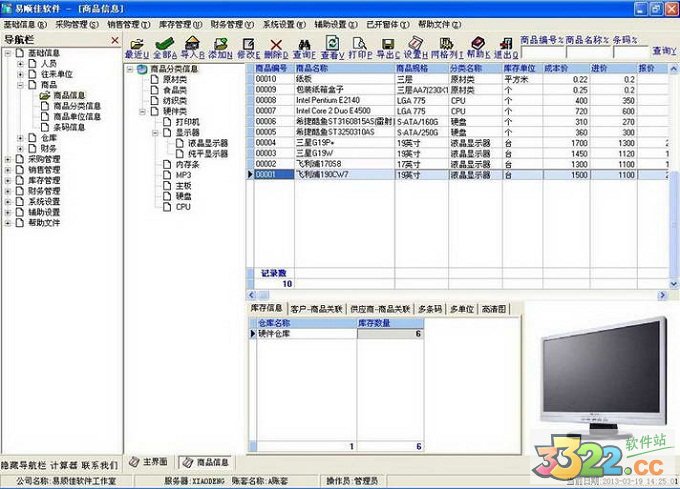The width and height of the screenshot is (680, 489).
Task: Sort by the 商品名称 column header
Action: pos(344,68)
